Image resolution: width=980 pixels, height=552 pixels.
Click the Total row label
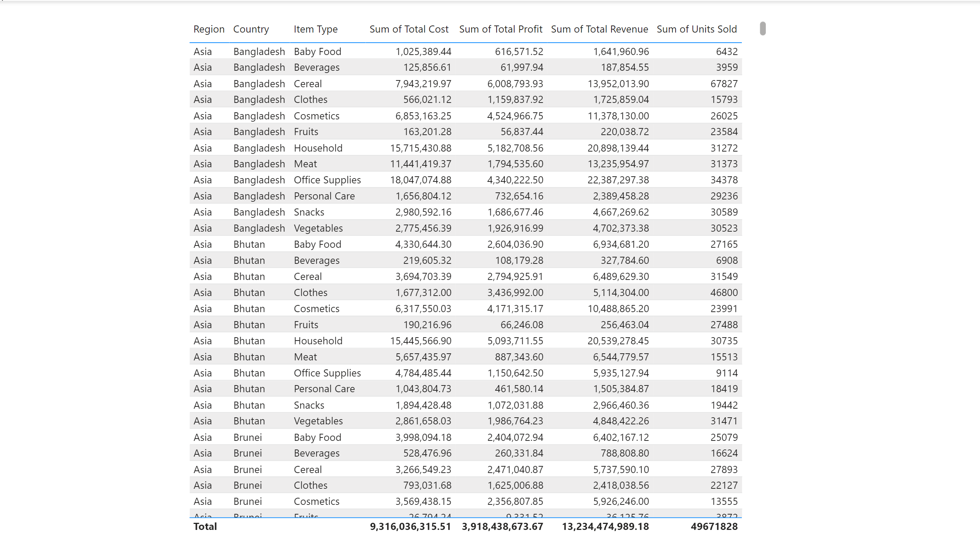click(205, 527)
